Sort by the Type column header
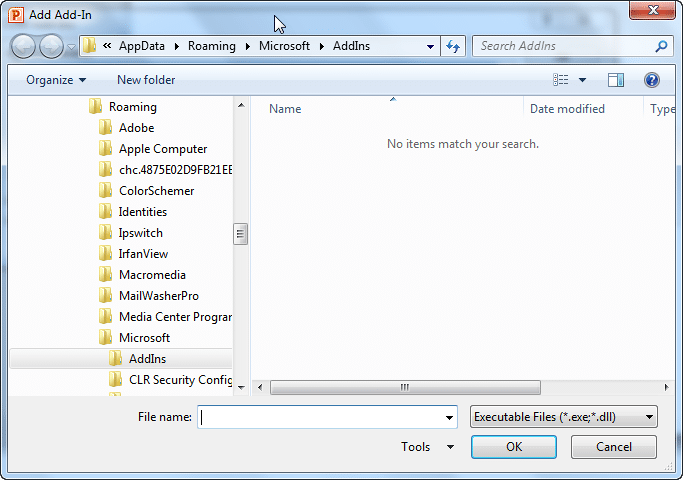Image resolution: width=683 pixels, height=480 pixels. click(662, 109)
